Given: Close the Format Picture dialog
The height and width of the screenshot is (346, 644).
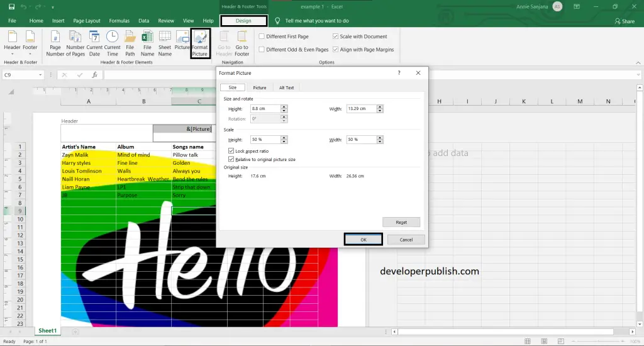Looking at the screenshot, I should [418, 73].
